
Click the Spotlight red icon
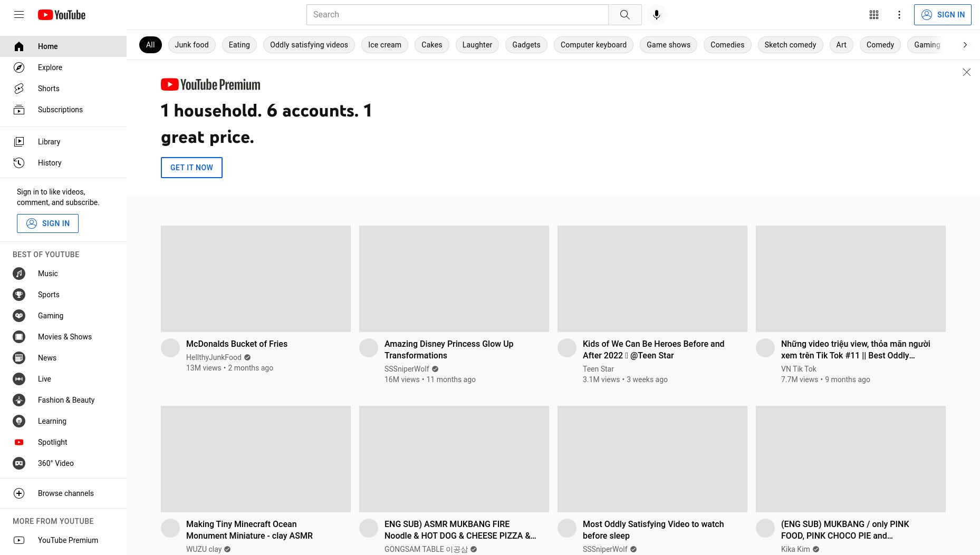(x=19, y=442)
